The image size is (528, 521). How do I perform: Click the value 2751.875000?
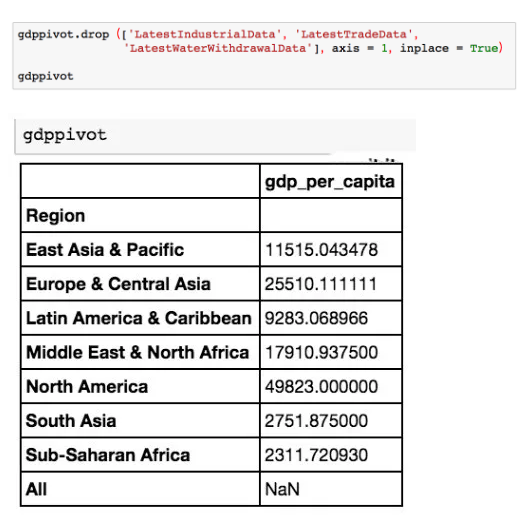click(316, 421)
